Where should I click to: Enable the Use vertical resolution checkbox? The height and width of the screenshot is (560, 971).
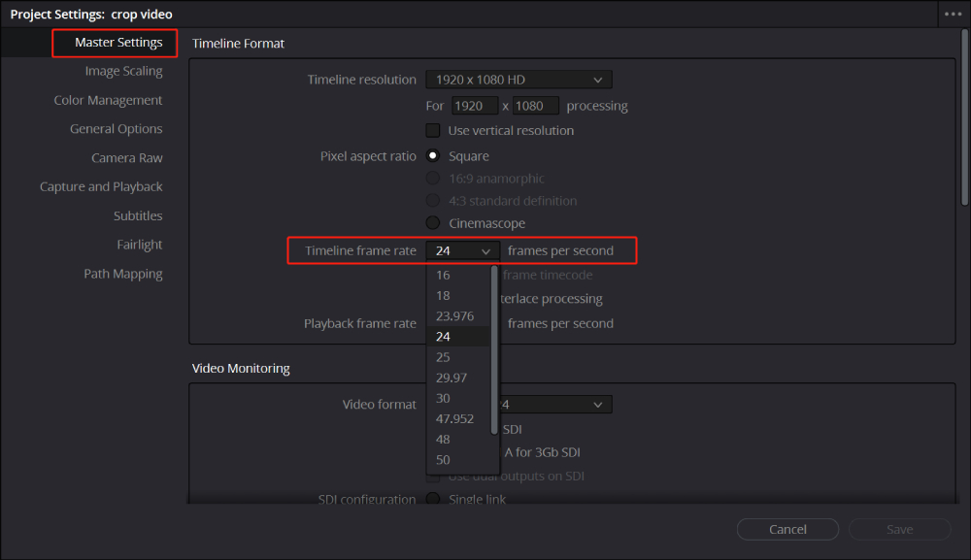(433, 129)
